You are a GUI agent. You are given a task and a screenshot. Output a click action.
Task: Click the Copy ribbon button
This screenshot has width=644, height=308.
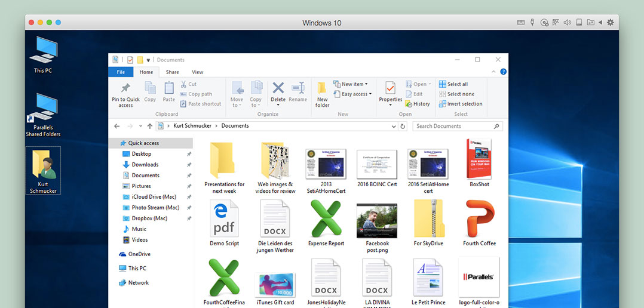coord(150,92)
